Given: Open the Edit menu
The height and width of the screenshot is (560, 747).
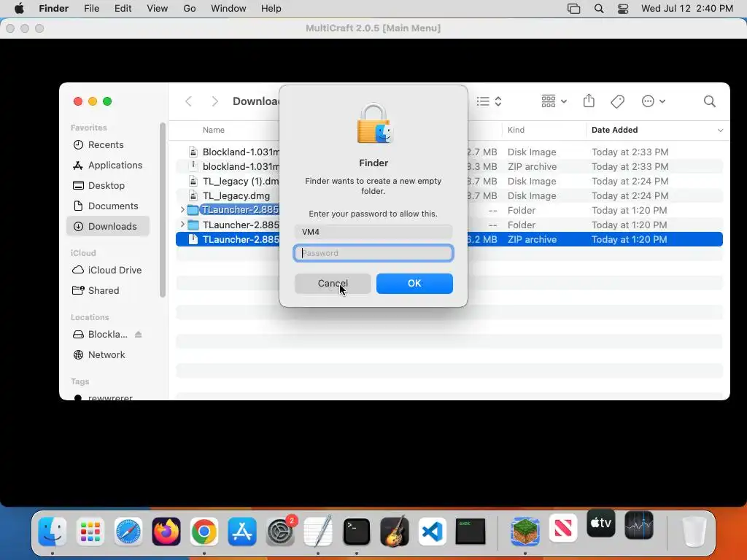Looking at the screenshot, I should coord(123,9).
